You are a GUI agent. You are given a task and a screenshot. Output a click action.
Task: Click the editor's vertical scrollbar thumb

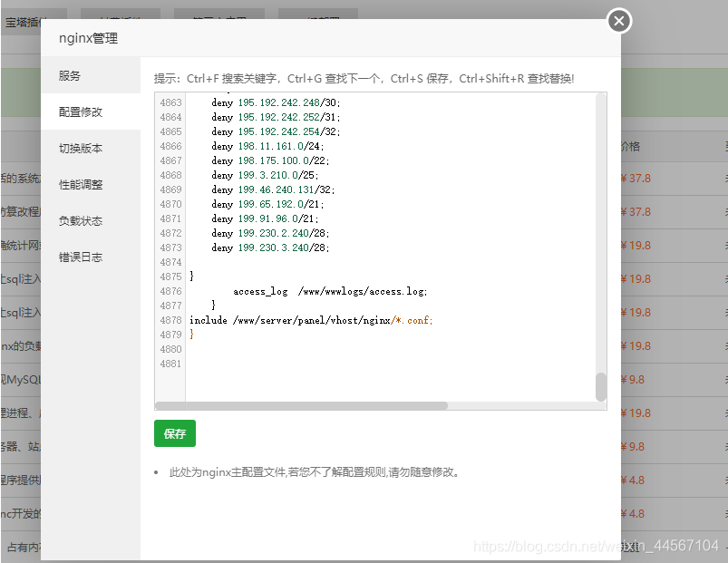601,386
